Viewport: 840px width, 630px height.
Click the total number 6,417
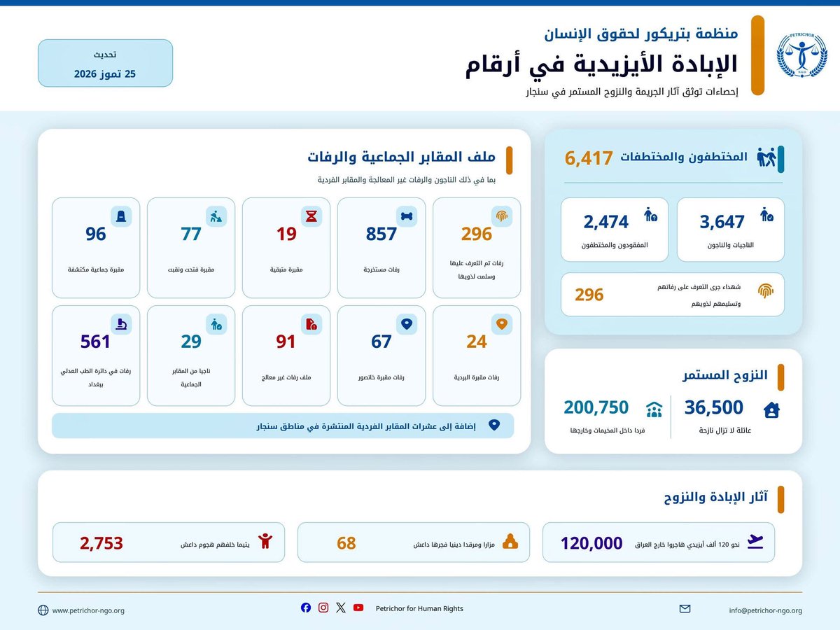click(x=589, y=158)
